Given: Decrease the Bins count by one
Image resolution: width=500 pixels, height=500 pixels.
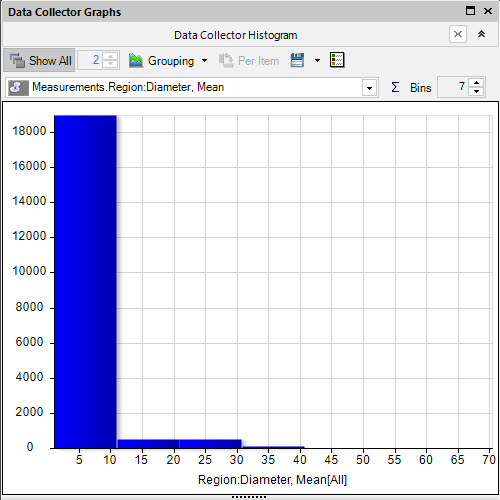Looking at the screenshot, I should point(477,91).
